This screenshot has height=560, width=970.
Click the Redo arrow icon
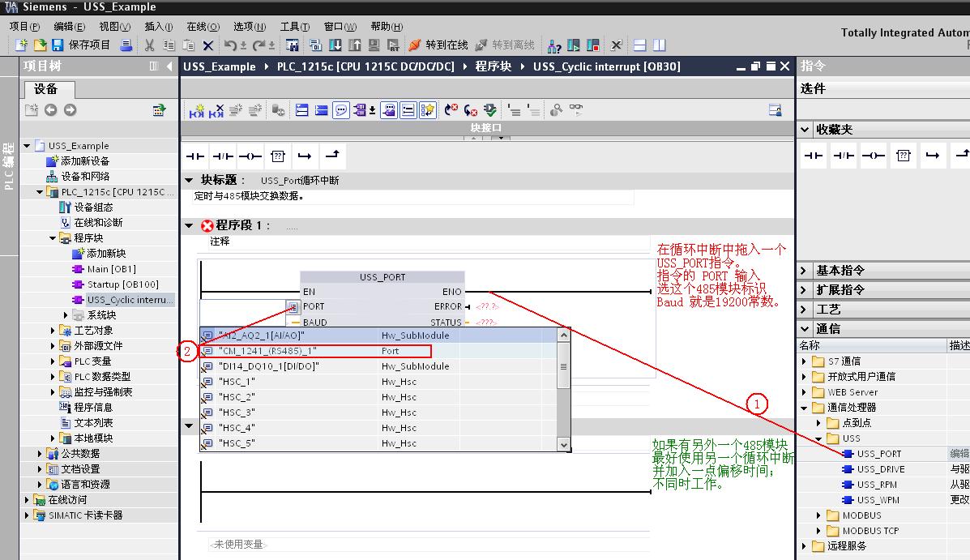(259, 45)
